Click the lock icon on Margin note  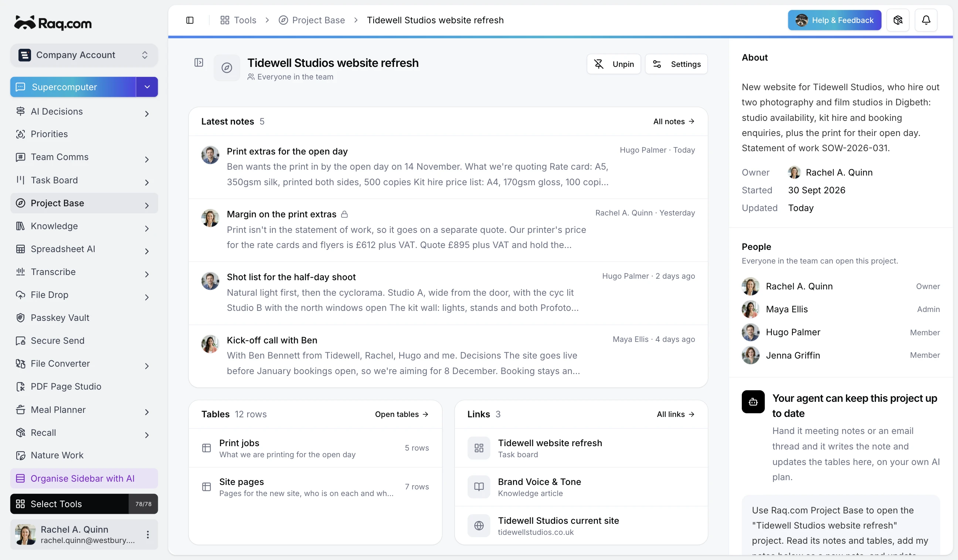[344, 214]
